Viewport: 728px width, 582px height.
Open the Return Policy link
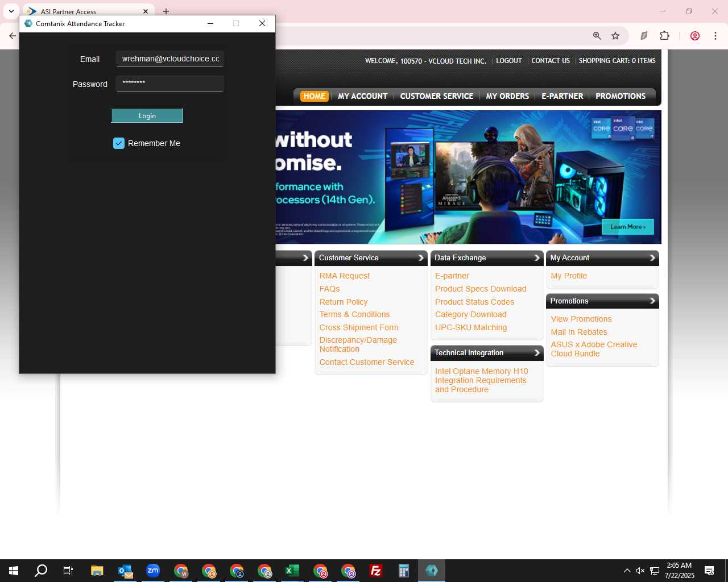pyautogui.click(x=344, y=302)
